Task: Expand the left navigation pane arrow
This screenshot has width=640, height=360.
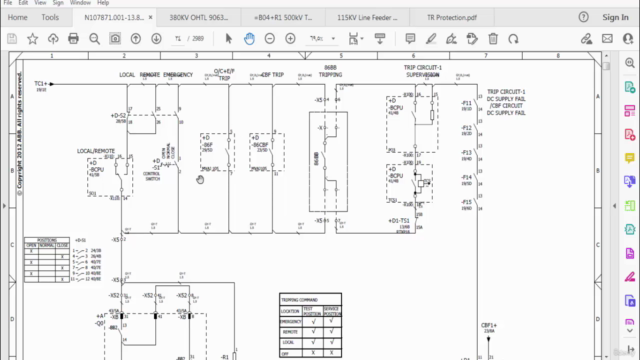Action: (x=4, y=206)
